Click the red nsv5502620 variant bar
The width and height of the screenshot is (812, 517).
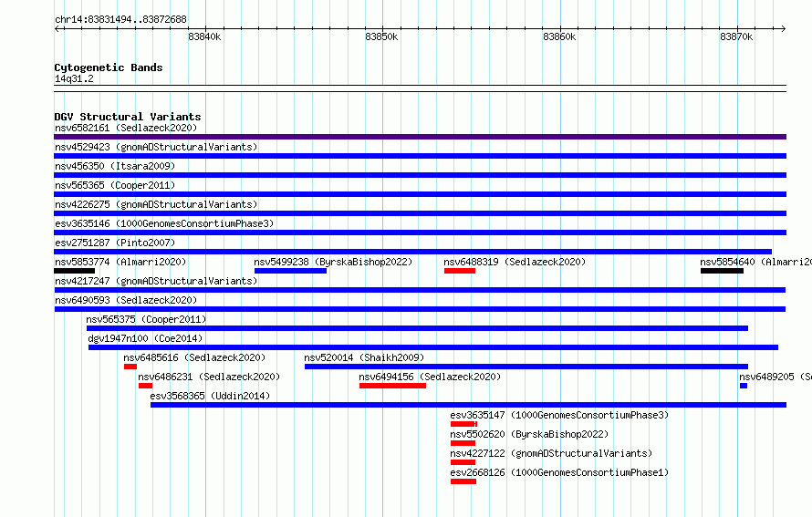tap(463, 443)
